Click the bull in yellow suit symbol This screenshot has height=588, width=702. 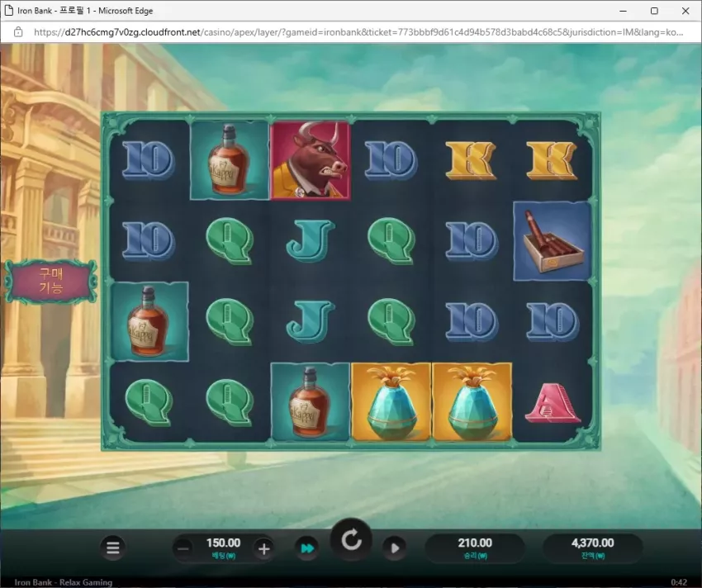coord(310,160)
